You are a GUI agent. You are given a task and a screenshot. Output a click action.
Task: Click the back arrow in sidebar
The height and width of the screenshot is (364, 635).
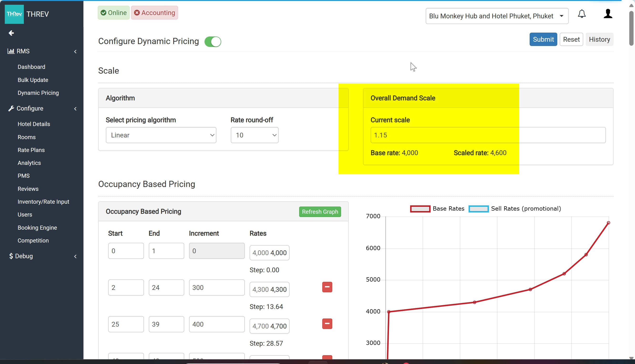[11, 33]
